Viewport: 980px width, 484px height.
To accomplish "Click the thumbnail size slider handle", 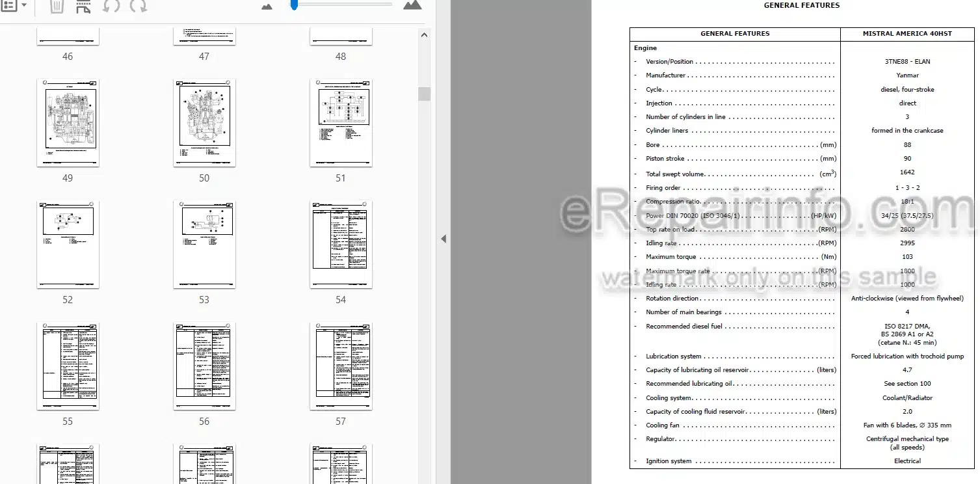I will (294, 5).
